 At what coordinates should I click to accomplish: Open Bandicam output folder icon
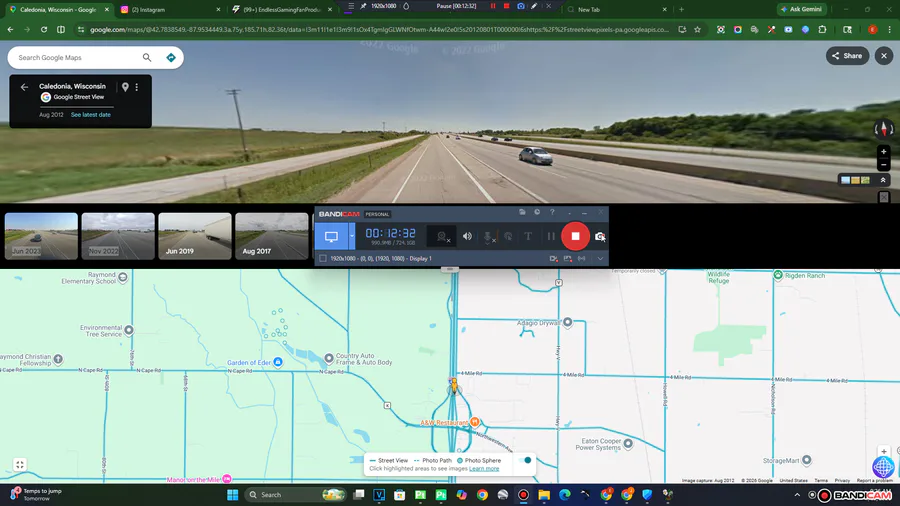coord(522,212)
